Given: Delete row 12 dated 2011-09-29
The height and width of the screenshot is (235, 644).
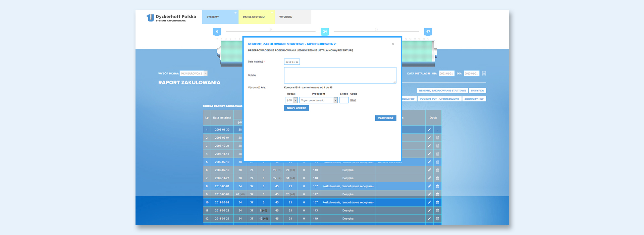Looking at the screenshot, I should 437,219.
